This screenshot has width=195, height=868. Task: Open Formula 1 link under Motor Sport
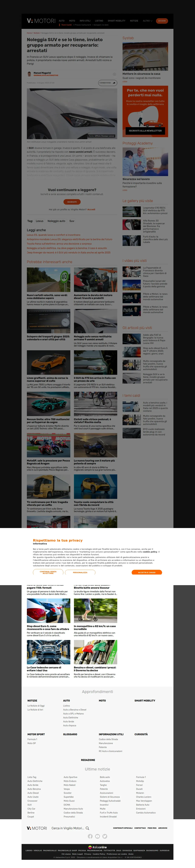pos(32,739)
